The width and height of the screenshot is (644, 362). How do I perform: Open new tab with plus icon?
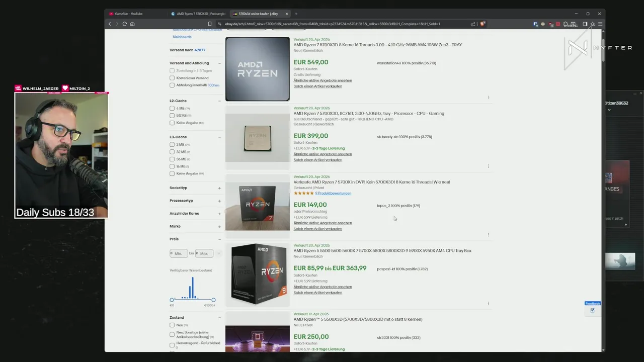(296, 14)
